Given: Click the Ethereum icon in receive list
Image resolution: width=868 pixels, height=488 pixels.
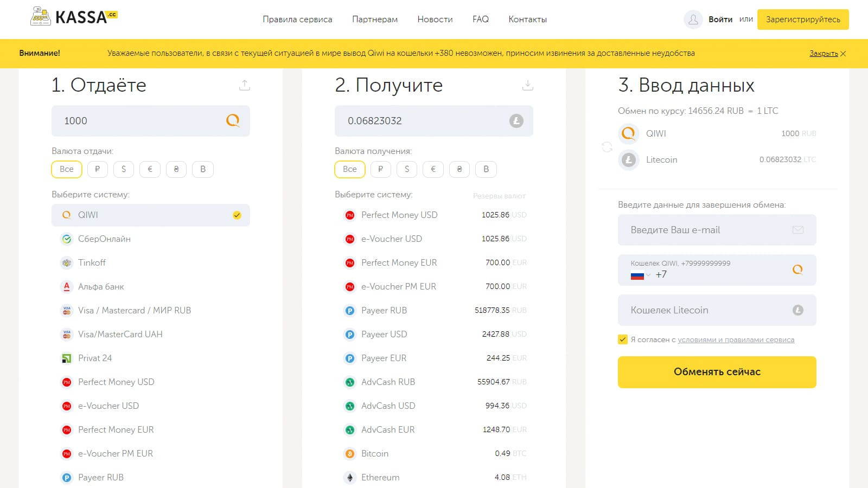Looking at the screenshot, I should [x=350, y=478].
